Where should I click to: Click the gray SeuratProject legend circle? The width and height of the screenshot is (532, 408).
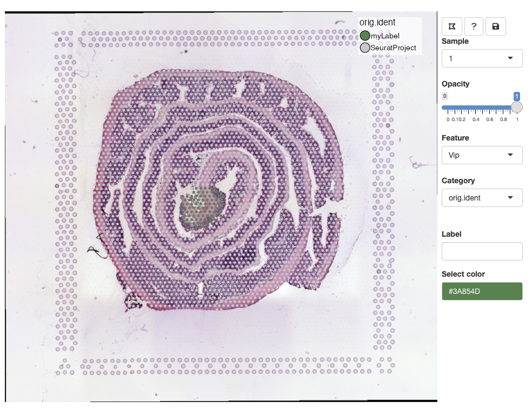point(365,48)
